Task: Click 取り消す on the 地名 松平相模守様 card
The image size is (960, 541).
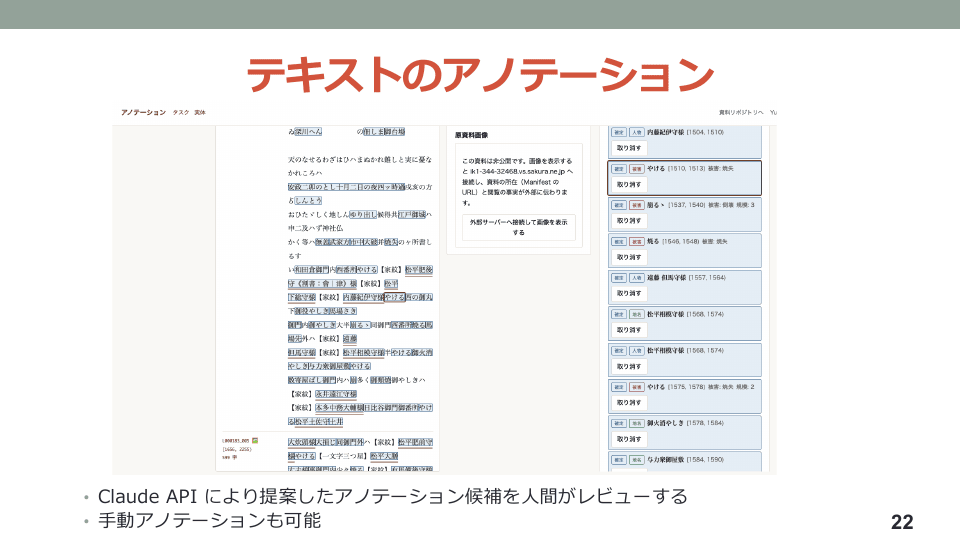Action: tap(629, 330)
